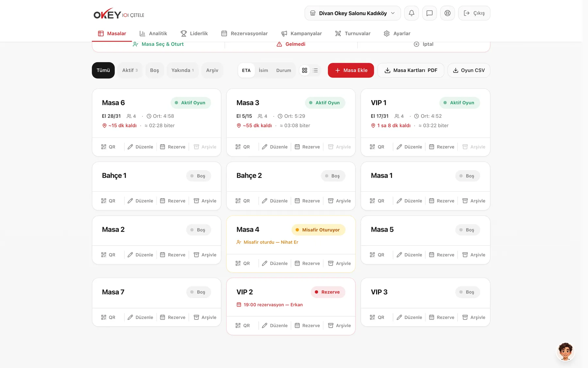Image resolution: width=588 pixels, height=368 pixels.
Task: Open the Kampanyalar tab
Action: pos(302,33)
